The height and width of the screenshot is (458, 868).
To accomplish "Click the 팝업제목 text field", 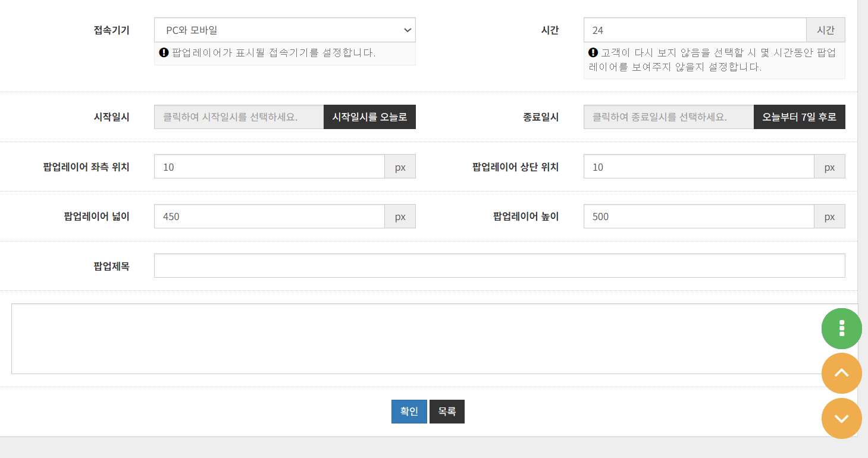I will point(499,266).
